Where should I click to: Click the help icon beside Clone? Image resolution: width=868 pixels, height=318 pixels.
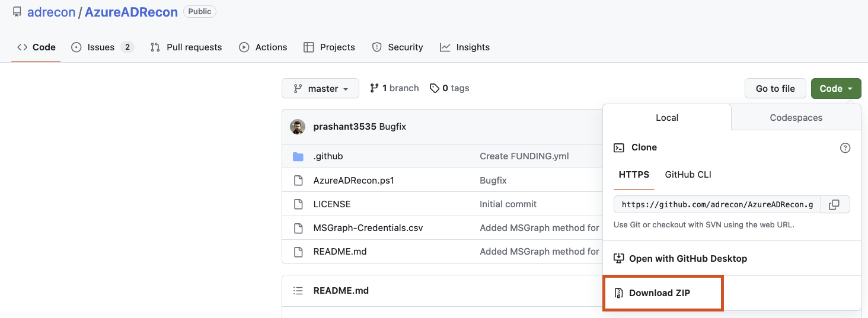click(845, 148)
